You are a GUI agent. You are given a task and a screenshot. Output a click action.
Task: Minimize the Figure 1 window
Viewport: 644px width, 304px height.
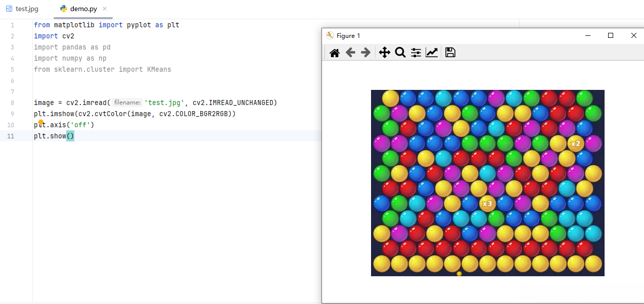[588, 35]
